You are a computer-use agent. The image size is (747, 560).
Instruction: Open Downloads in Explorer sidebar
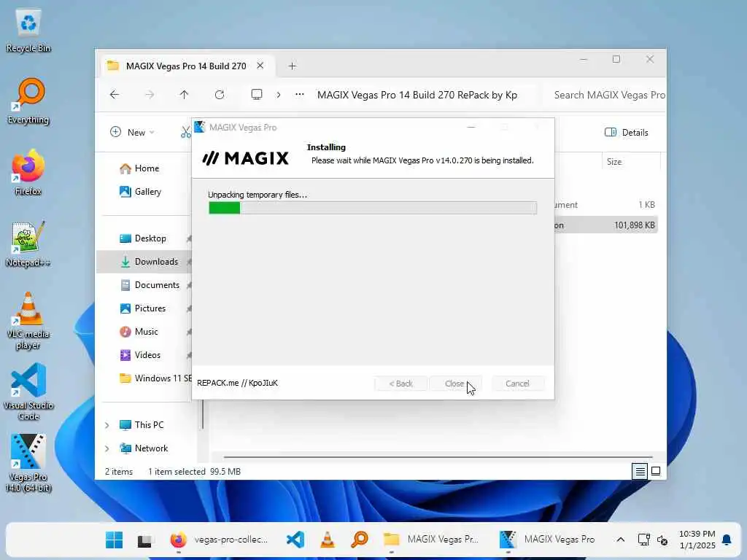point(156,262)
